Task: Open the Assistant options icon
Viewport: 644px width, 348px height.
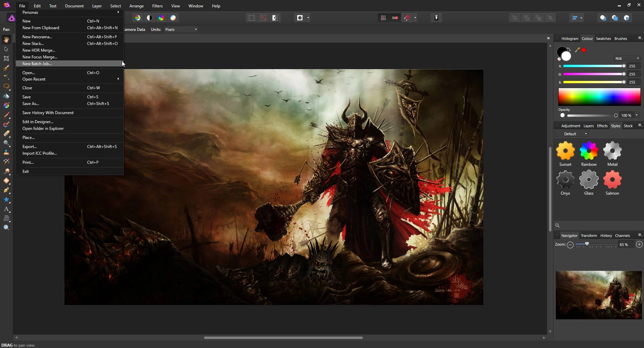Action: [436, 18]
